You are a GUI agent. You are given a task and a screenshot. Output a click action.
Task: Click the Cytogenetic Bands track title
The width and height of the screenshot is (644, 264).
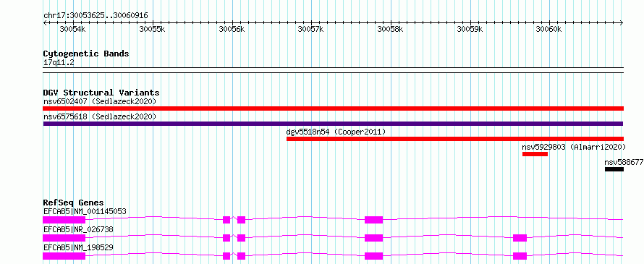click(86, 54)
